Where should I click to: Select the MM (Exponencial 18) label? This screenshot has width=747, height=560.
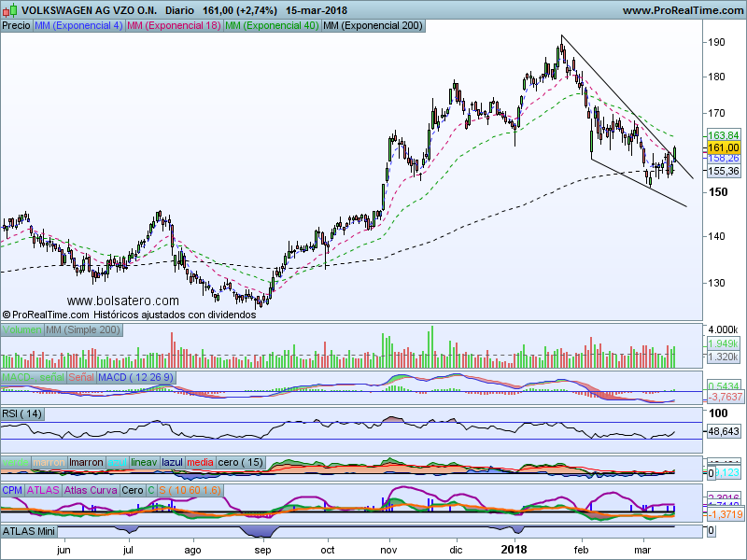point(174,26)
